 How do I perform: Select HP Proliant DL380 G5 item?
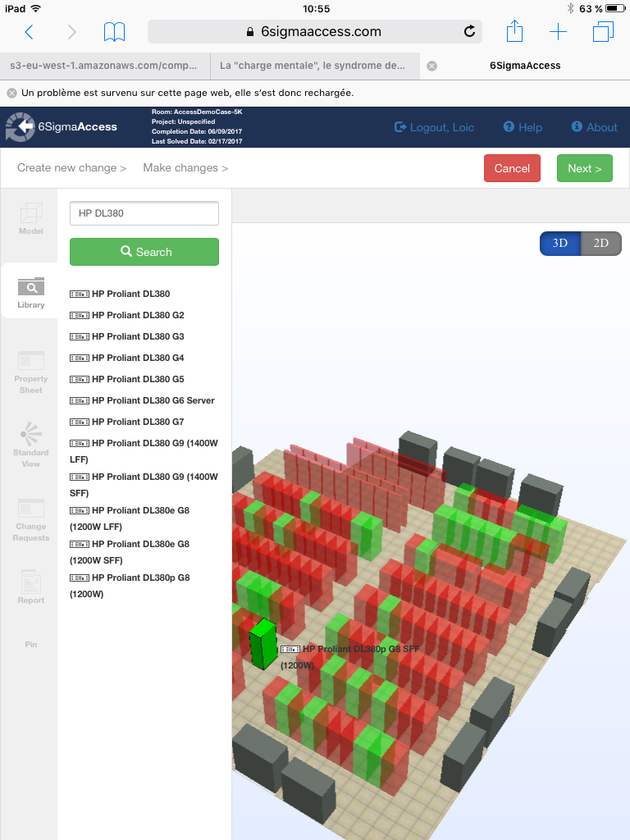tap(127, 379)
